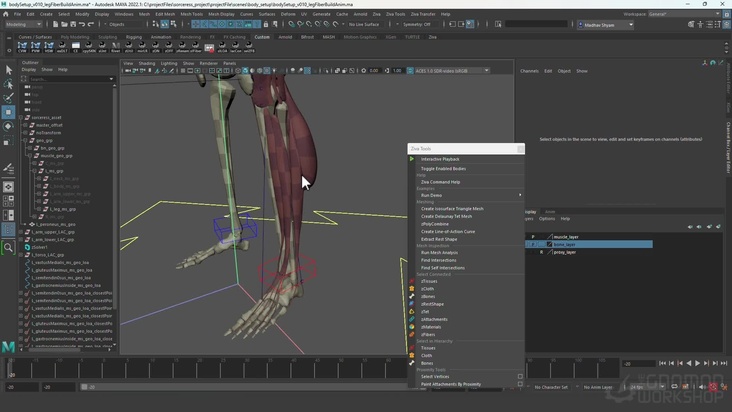The height and width of the screenshot is (412, 732).
Task: Click the Outliner search field
Action: tap(71, 79)
